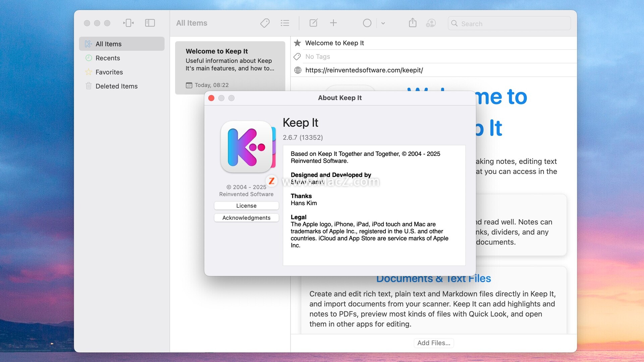Click the Today, 08:22 date text
Image resolution: width=644 pixels, height=362 pixels.
pyautogui.click(x=212, y=85)
